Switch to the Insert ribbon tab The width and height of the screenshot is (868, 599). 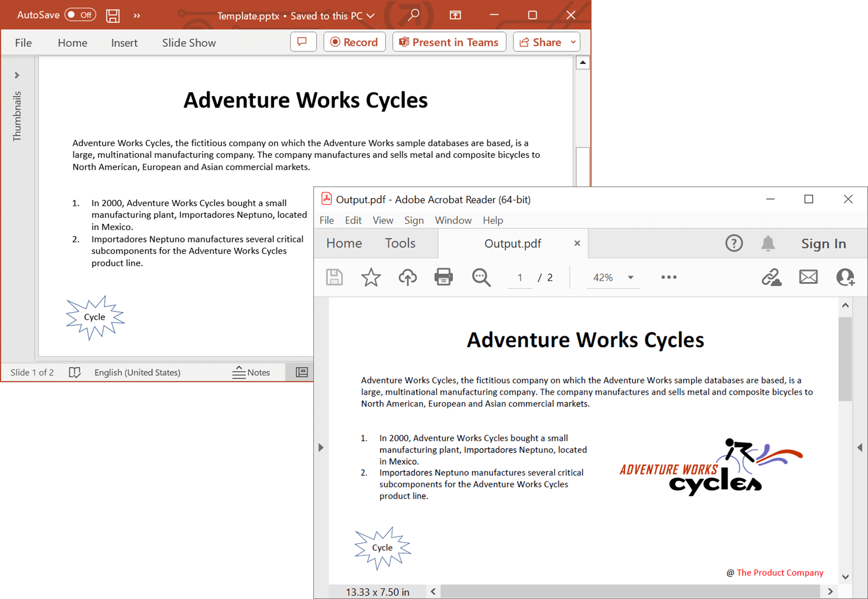124,42
